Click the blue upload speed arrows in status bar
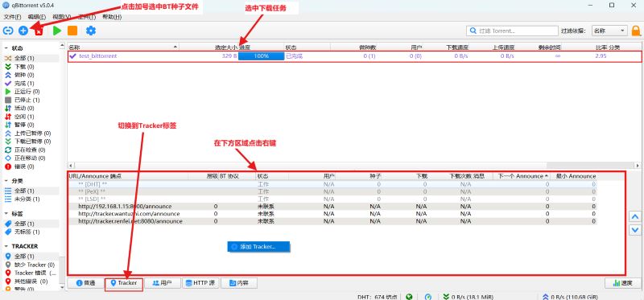Viewport: 644px width, 300px height. 546,296
